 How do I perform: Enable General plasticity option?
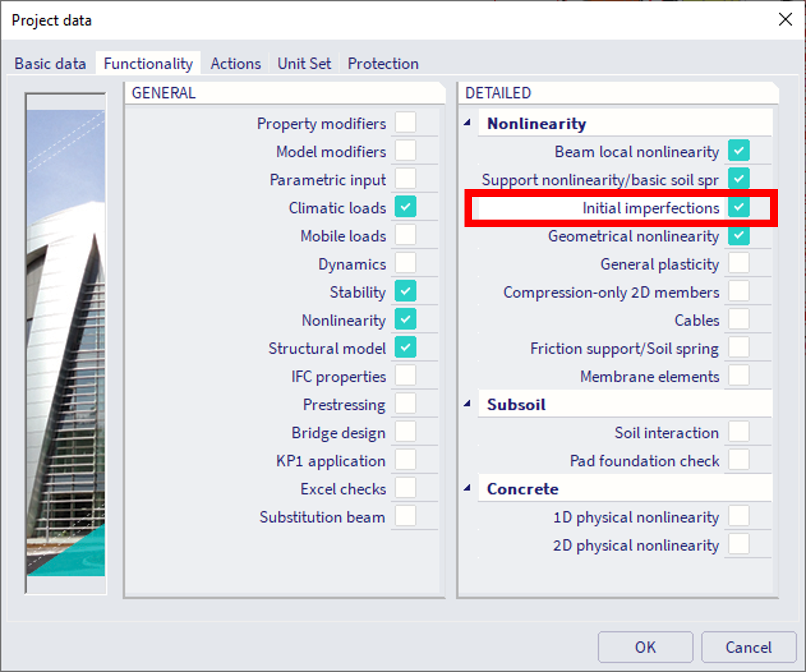click(738, 263)
